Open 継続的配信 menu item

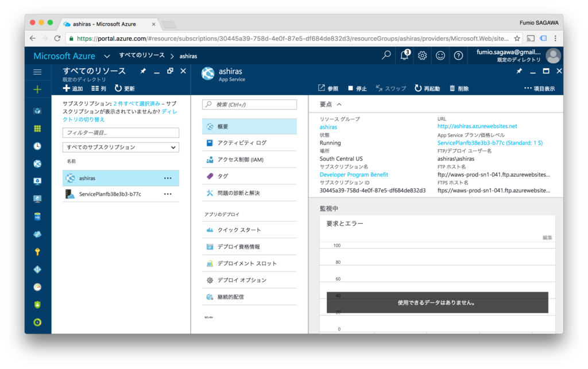click(249, 297)
